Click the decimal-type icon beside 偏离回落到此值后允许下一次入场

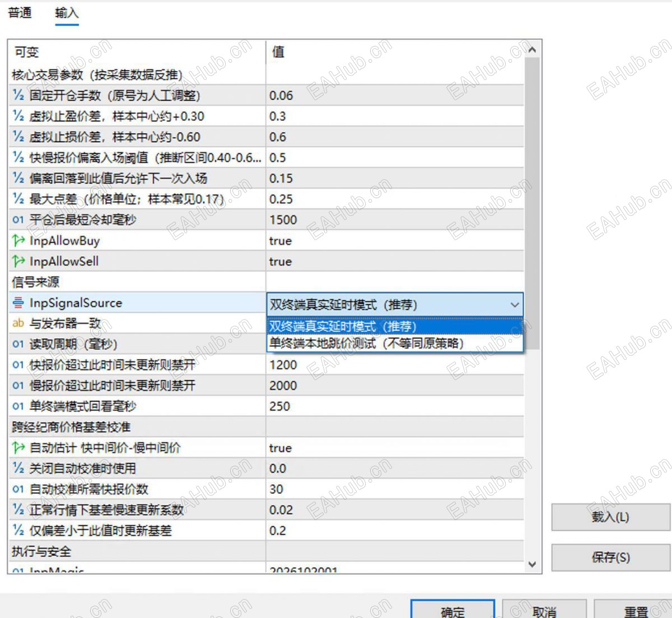tap(18, 179)
